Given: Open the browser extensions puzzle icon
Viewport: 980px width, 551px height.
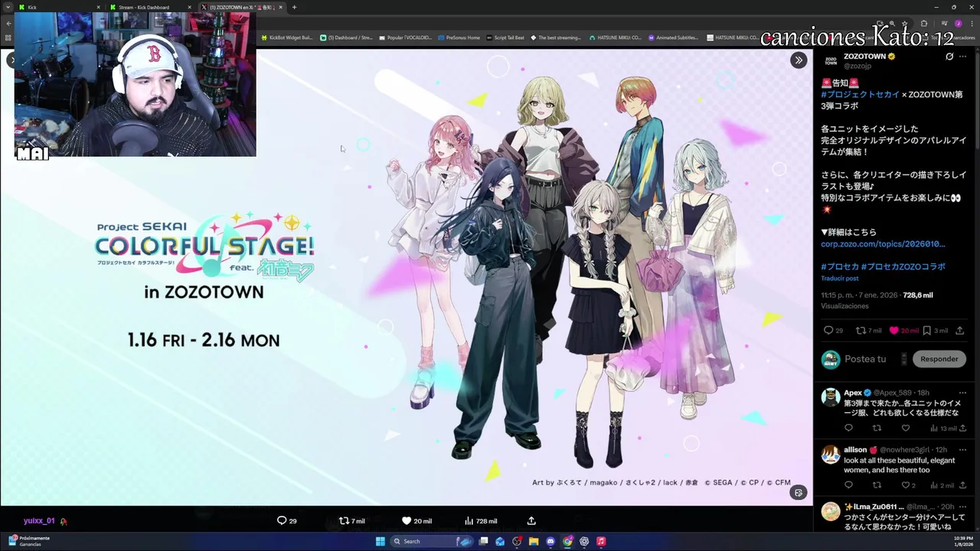Looking at the screenshot, I should 924,24.
